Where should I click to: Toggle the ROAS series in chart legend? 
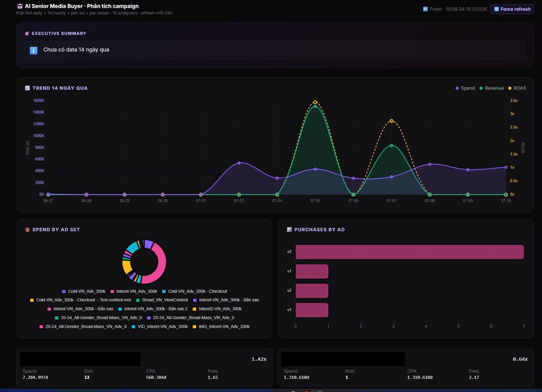517,89
